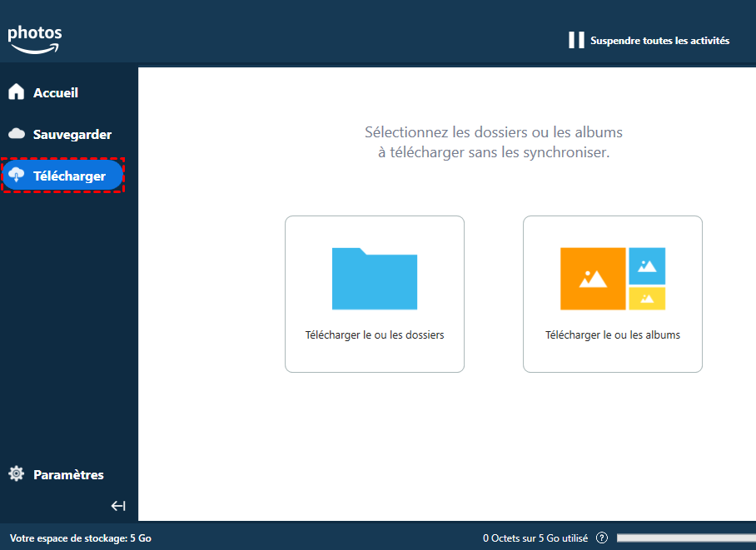Image resolution: width=756 pixels, height=550 pixels.
Task: Click 'Votre espace de stockage: 5 Go'
Action: coord(81,538)
